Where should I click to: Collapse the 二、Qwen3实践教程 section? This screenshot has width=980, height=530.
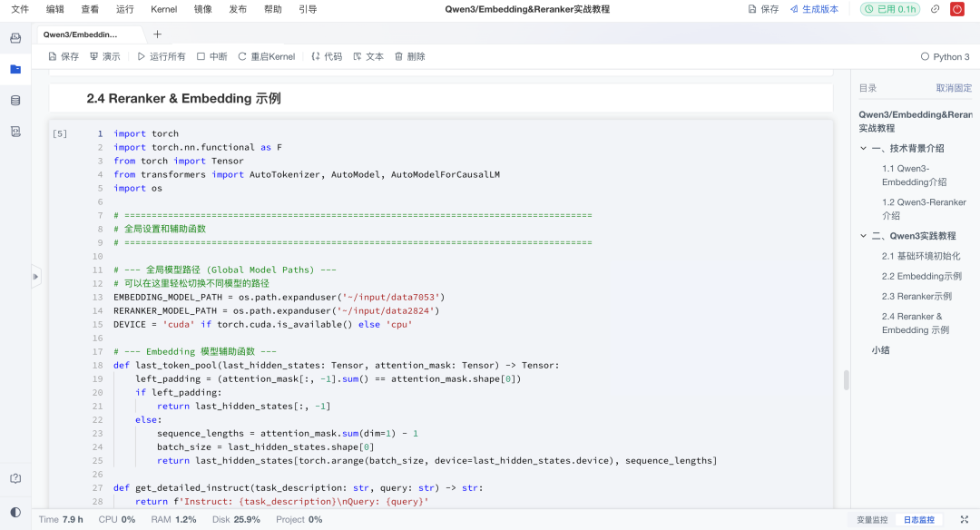coord(863,235)
